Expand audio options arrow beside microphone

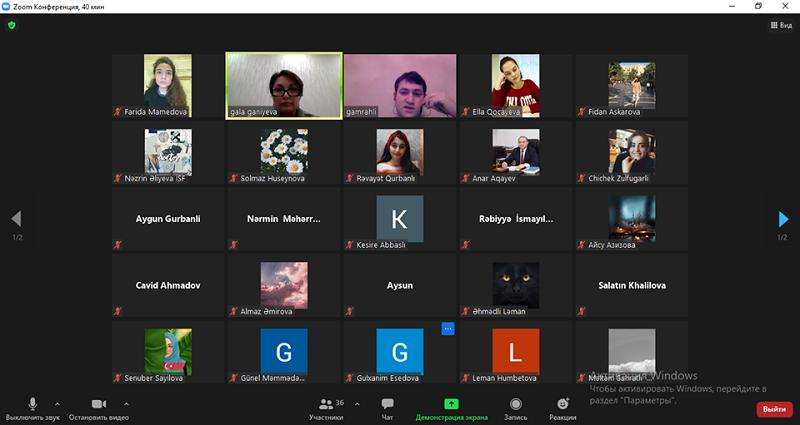click(57, 404)
